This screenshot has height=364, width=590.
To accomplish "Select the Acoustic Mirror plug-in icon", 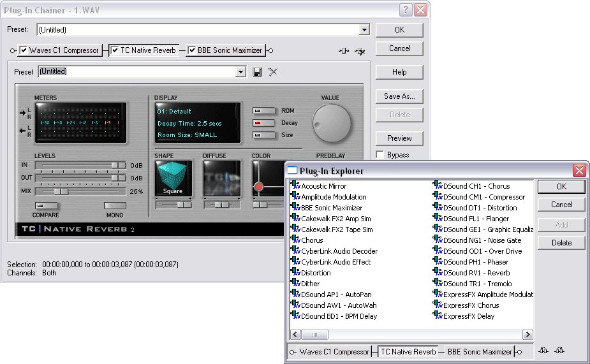I will point(295,185).
